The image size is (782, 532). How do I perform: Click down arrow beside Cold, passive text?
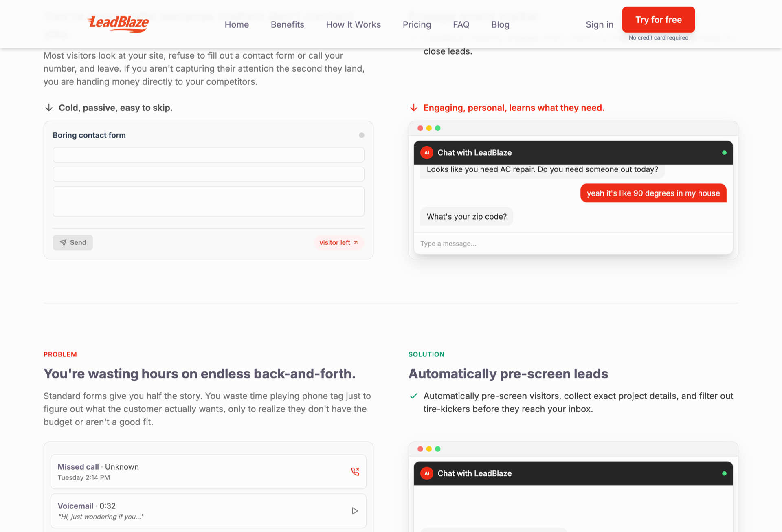pyautogui.click(x=49, y=108)
